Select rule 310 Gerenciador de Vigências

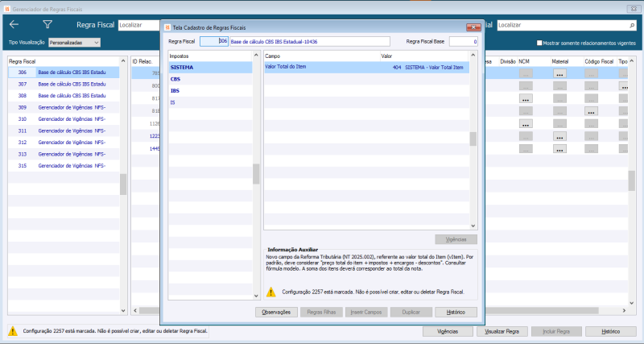pos(64,119)
